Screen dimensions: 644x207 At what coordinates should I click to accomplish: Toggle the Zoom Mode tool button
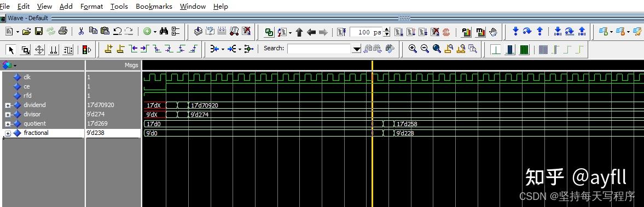tap(25, 50)
